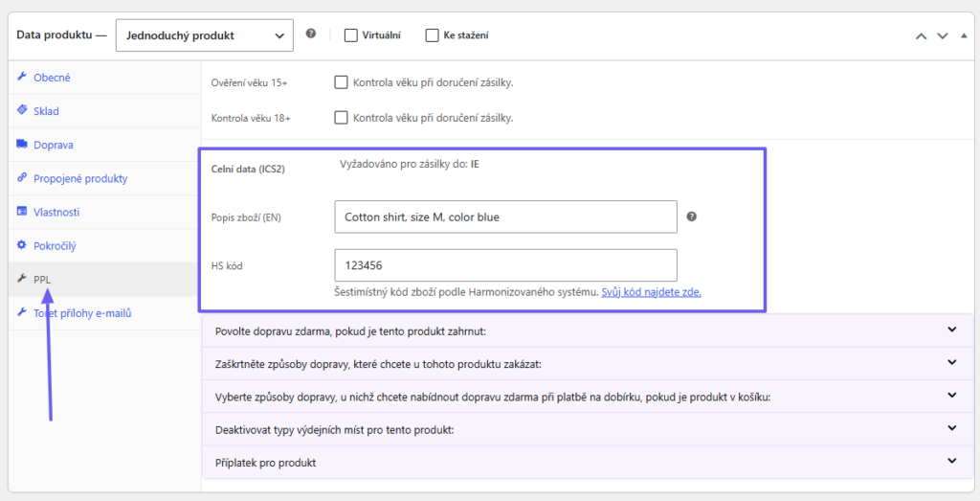The height and width of the screenshot is (501, 980).
Task: Click the help icon next to Popis zboží
Action: point(691,216)
